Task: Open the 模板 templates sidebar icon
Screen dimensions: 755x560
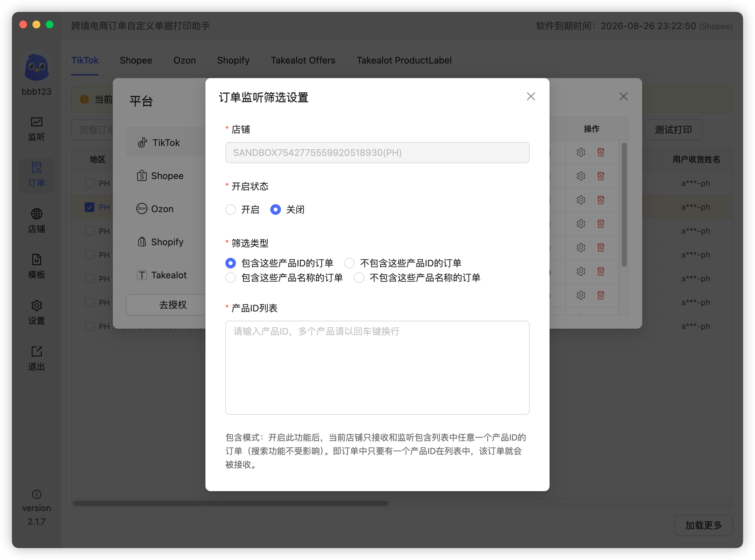Action: point(36,266)
